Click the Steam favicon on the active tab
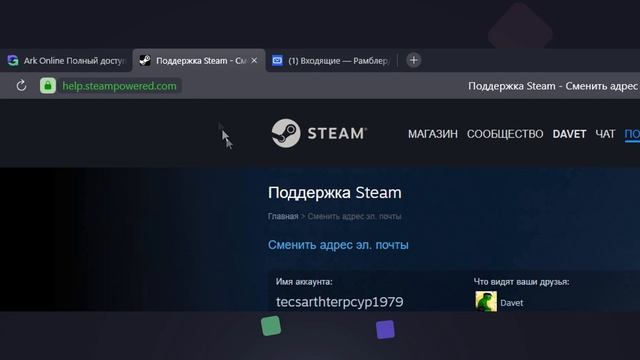The height and width of the screenshot is (360, 640). pos(145,60)
